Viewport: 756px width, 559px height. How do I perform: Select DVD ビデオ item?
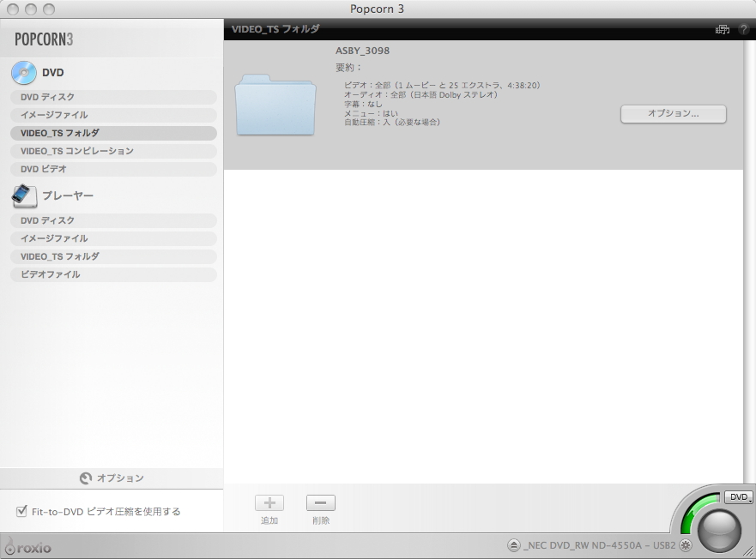click(113, 169)
